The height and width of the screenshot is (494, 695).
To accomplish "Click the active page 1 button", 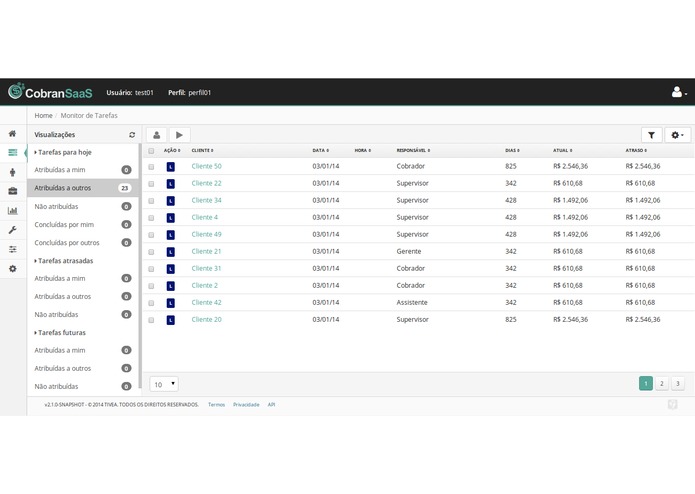I will [x=646, y=384].
